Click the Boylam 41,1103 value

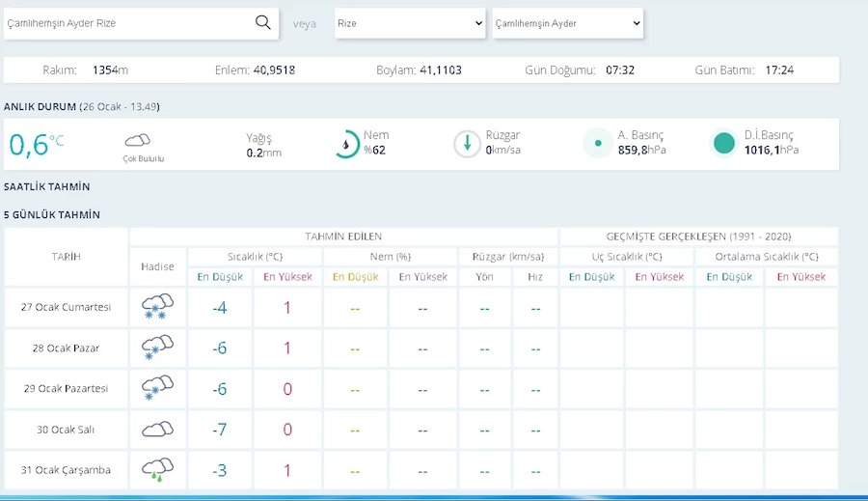tap(441, 70)
